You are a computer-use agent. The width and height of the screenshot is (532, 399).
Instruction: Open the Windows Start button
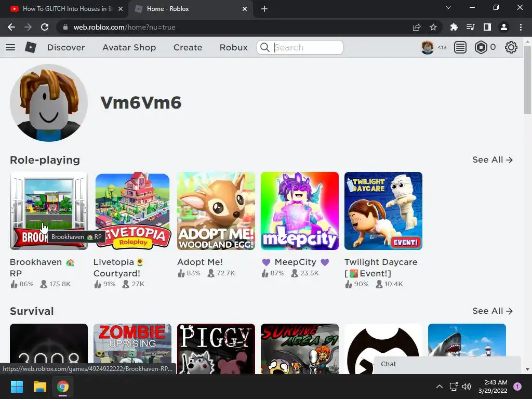[x=17, y=387]
